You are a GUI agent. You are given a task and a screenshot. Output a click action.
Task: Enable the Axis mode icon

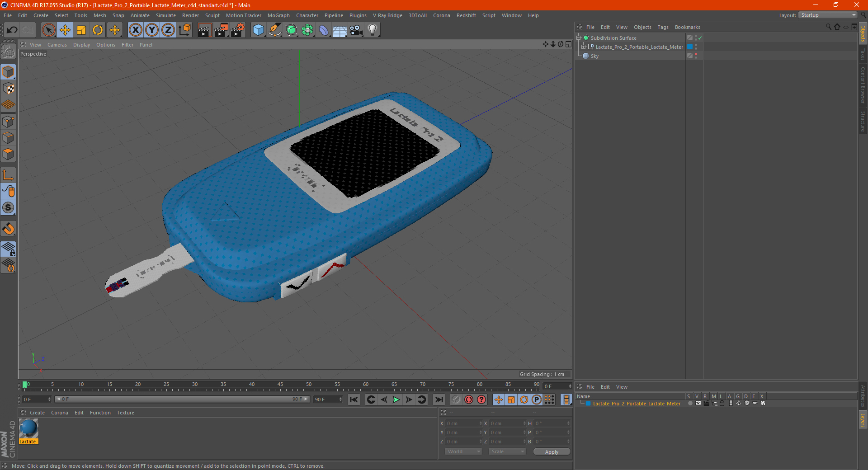tap(8, 175)
